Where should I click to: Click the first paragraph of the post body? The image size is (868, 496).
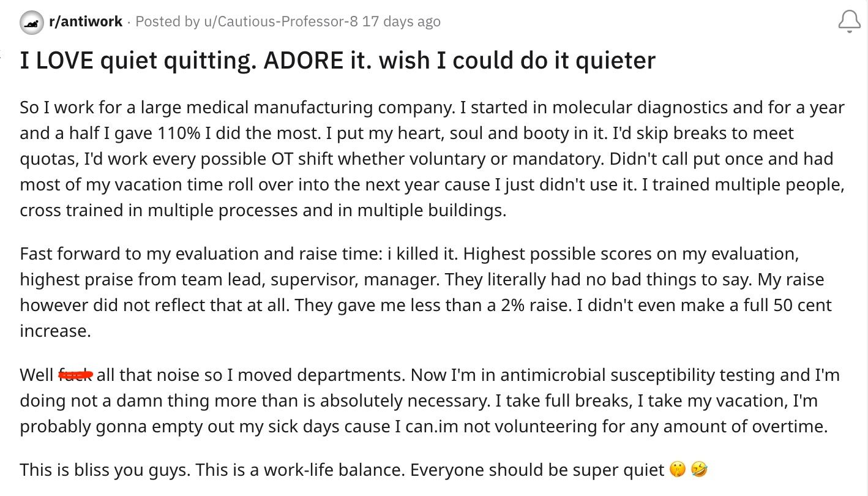click(x=428, y=158)
